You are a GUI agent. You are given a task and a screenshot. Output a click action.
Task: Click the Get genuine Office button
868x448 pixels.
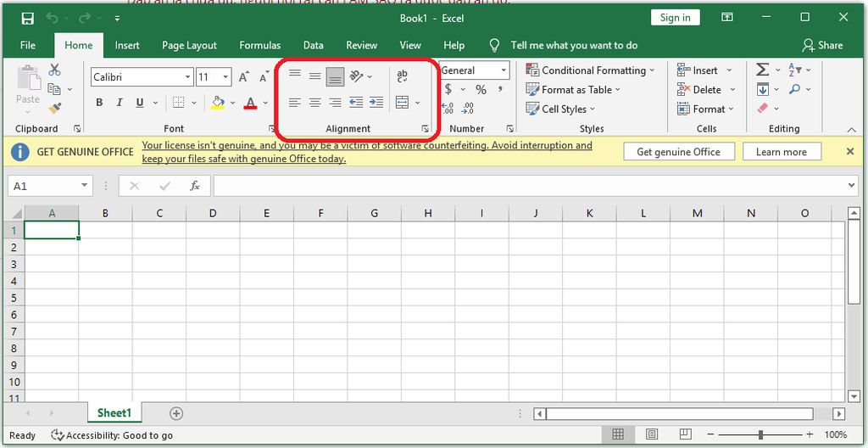(678, 152)
